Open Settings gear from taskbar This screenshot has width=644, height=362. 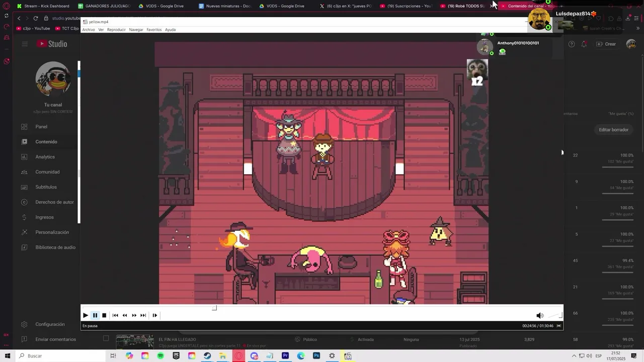[332, 356]
